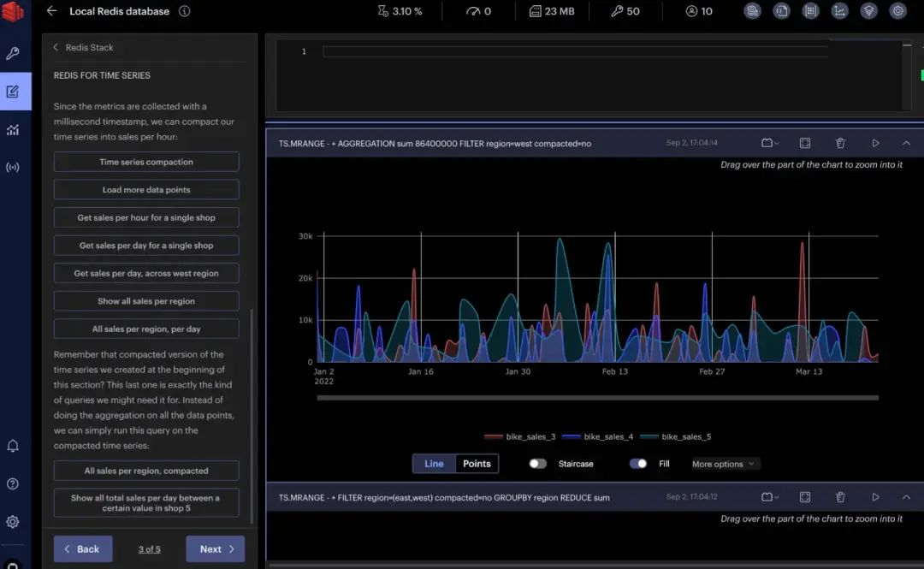The image size is (924, 569).
Task: Click the chart range slider below x-axis
Action: [x=597, y=398]
